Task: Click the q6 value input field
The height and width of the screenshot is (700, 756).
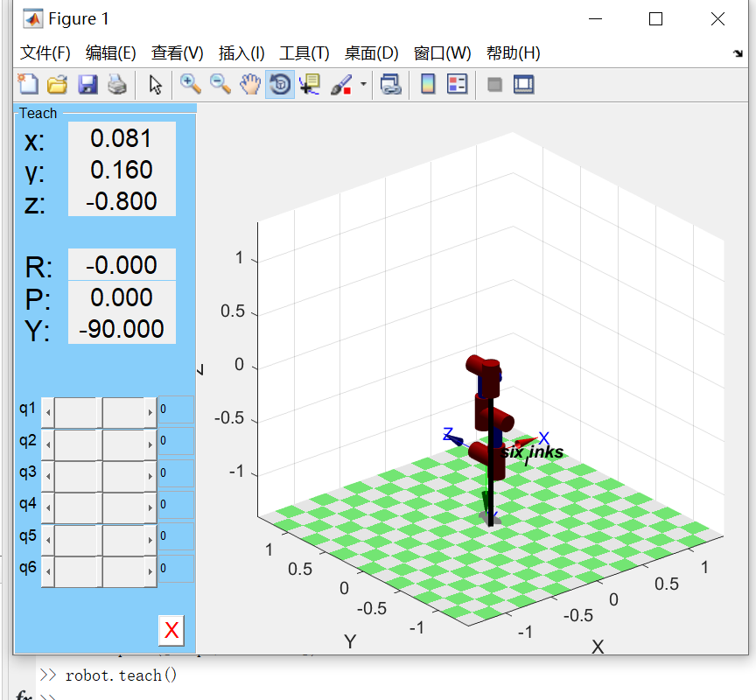Action: (177, 569)
